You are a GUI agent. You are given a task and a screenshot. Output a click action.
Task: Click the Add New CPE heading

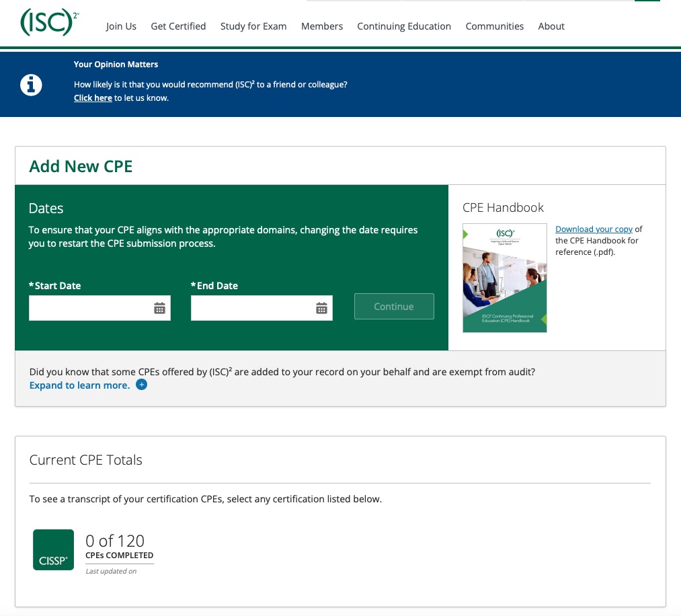pyautogui.click(x=81, y=166)
